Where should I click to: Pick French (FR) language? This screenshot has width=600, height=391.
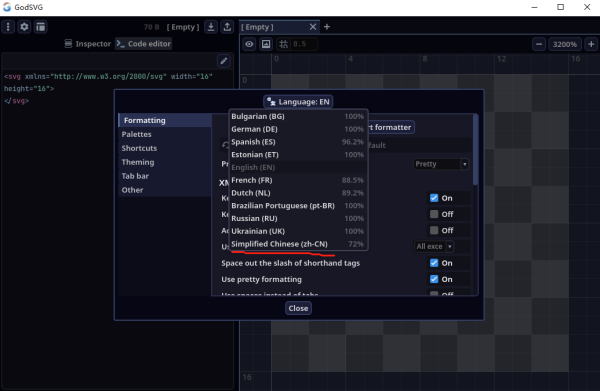(298, 180)
